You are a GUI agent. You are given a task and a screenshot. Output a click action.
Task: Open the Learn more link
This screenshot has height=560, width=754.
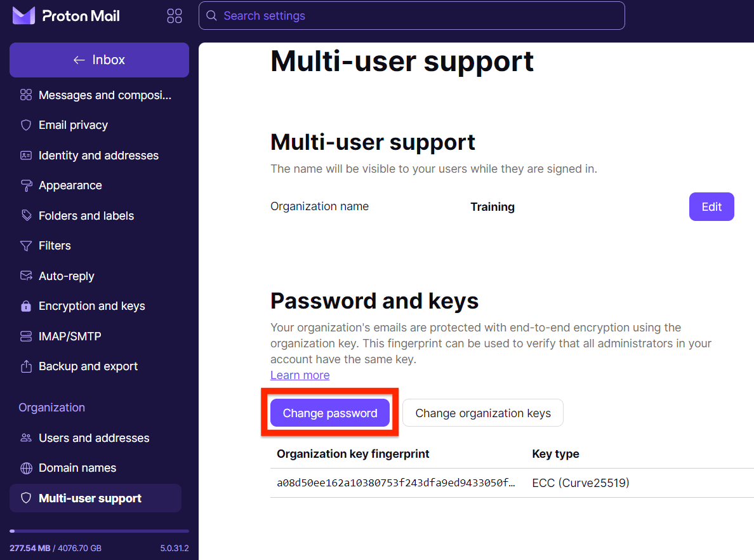tap(300, 375)
